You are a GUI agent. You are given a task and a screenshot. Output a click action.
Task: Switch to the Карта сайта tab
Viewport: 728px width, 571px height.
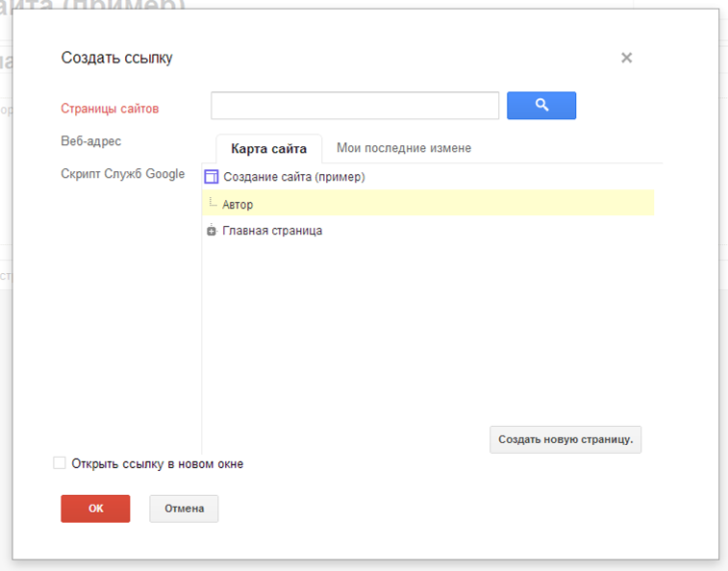tap(269, 149)
